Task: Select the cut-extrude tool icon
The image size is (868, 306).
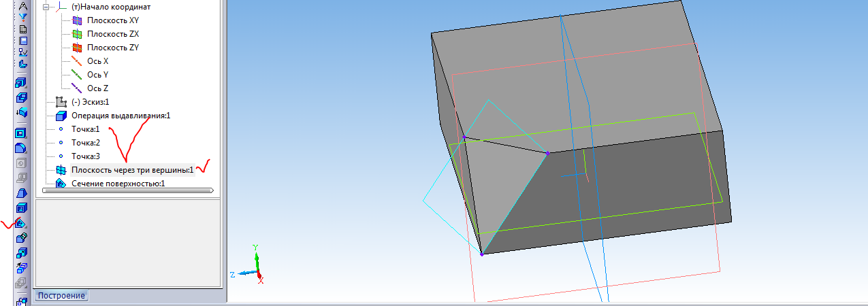Action: [x=22, y=97]
